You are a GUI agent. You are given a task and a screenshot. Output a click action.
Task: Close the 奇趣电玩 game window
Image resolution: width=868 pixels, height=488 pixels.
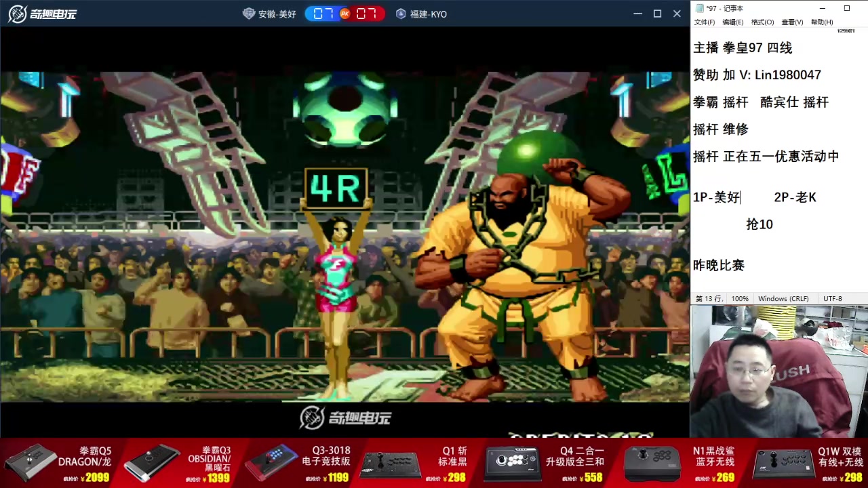click(x=677, y=14)
